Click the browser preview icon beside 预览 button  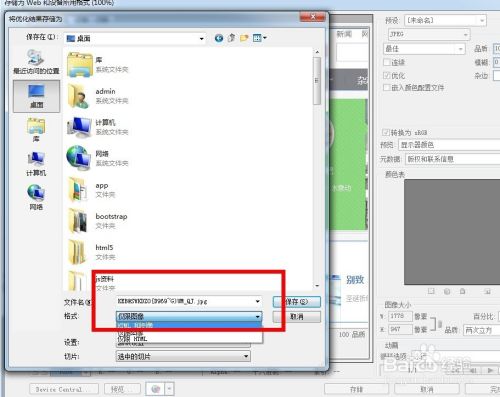point(156,389)
